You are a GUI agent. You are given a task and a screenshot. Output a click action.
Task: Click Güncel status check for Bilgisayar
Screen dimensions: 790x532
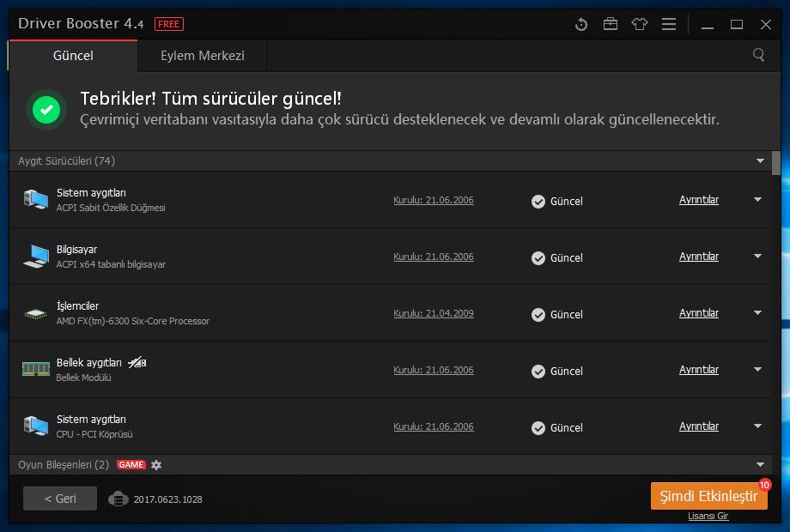click(538, 258)
